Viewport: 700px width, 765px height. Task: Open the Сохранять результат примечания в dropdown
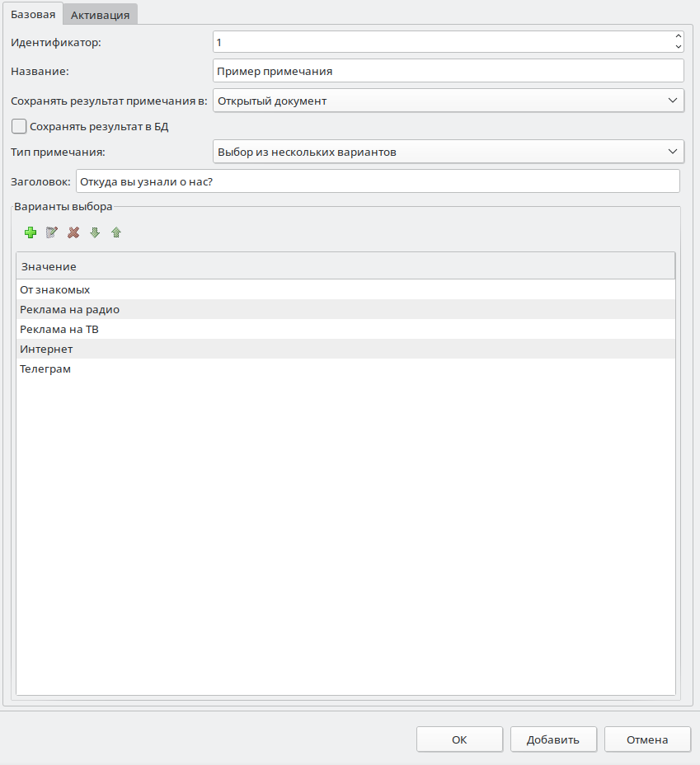[448, 101]
